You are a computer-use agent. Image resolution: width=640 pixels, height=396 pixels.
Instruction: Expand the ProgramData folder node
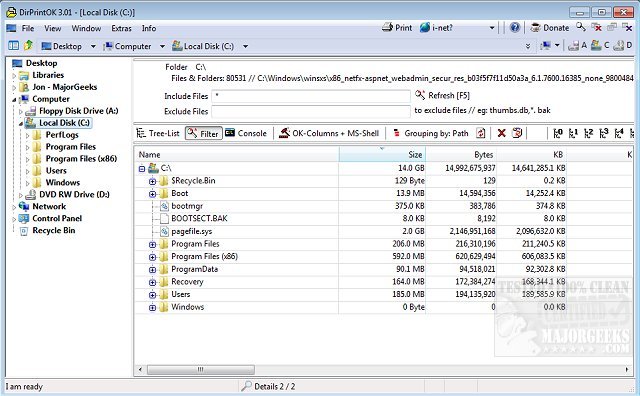coord(153,269)
